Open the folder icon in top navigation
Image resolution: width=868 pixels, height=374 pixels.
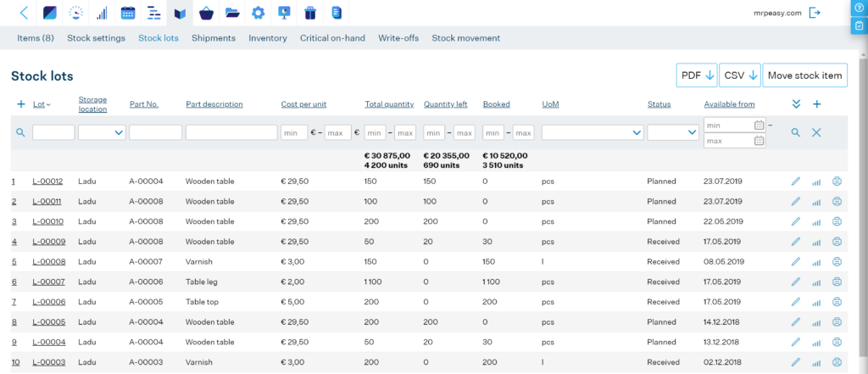pos(232,13)
